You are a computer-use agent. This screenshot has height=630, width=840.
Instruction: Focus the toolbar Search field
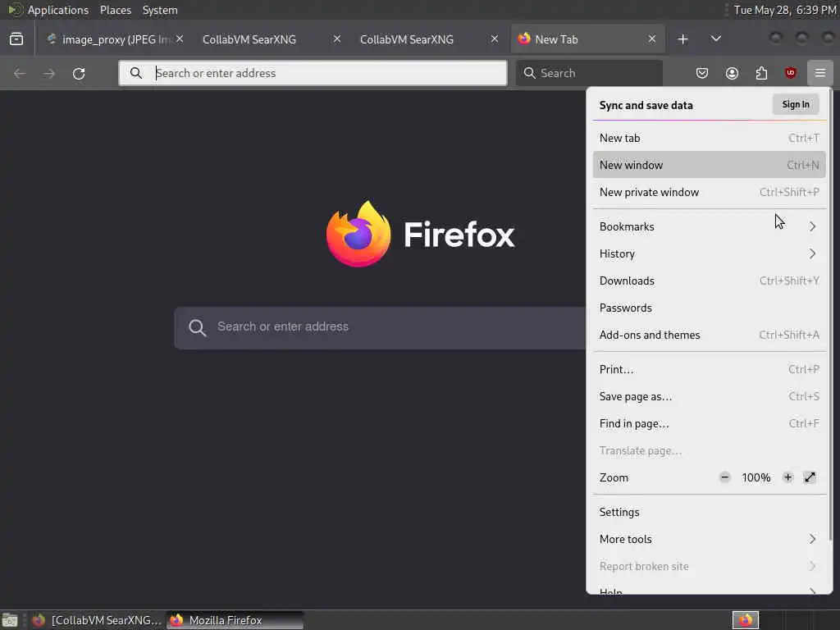pos(589,73)
